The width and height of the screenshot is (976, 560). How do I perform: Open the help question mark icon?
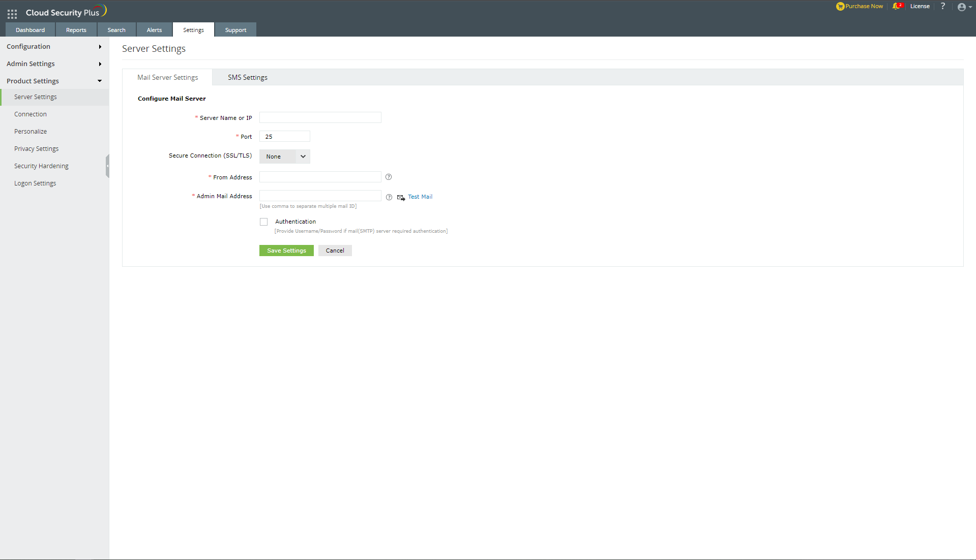pyautogui.click(x=942, y=7)
